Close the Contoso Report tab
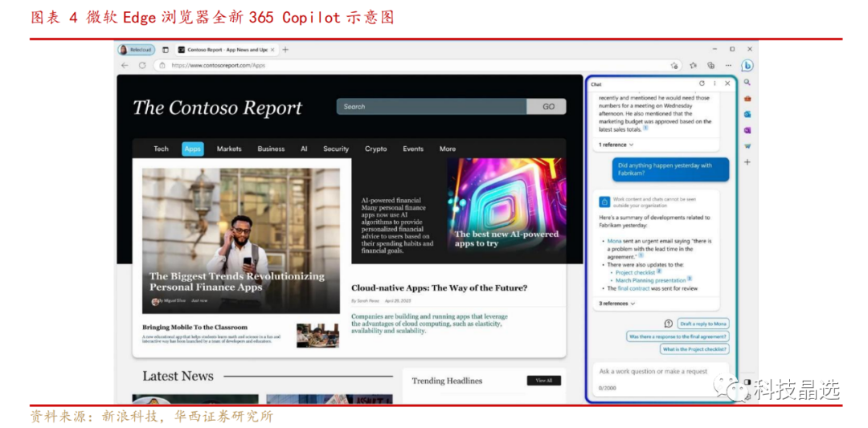This screenshot has height=428, width=868. [x=274, y=50]
